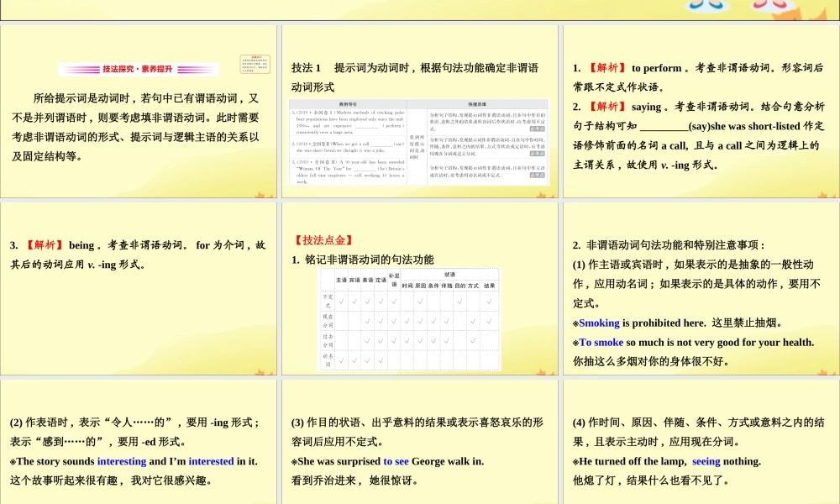Click the line 这里禁止抽烟

tap(748, 323)
